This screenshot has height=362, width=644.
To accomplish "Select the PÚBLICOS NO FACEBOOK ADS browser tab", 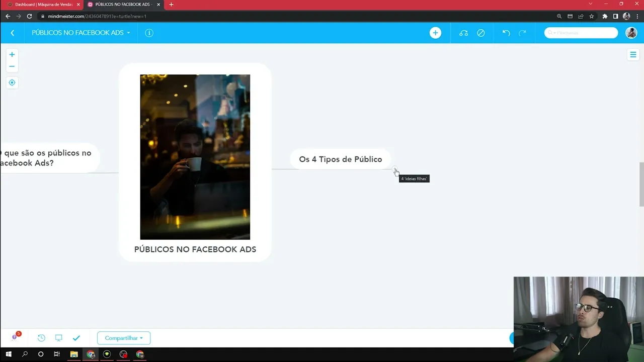I will pos(124,4).
